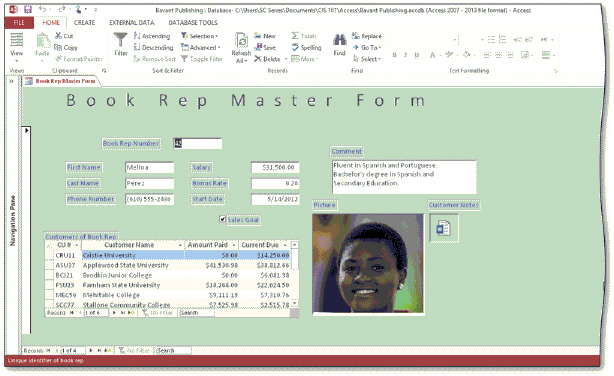The width and height of the screenshot is (614, 376).
Task: Click the rep photo in Picture field
Action: click(368, 263)
